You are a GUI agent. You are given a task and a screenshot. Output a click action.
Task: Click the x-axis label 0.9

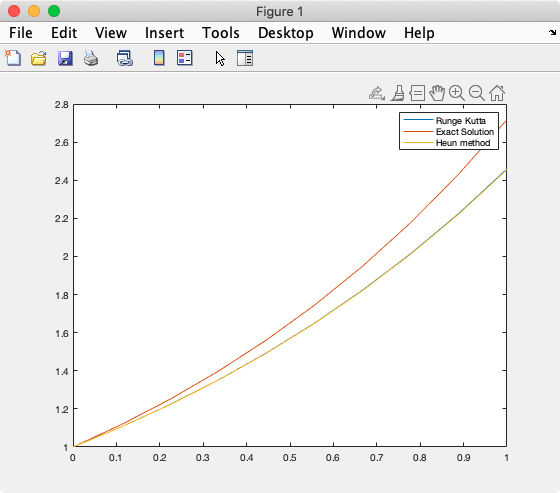click(x=463, y=458)
